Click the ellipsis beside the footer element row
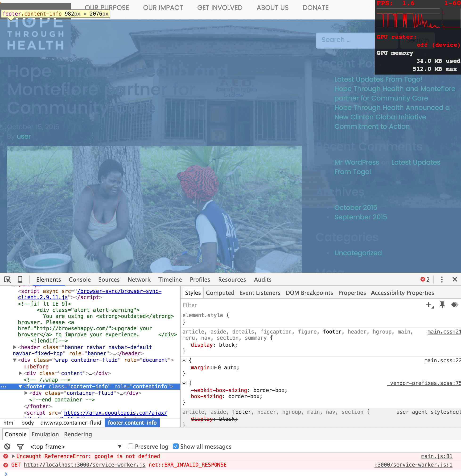This screenshot has height=476, width=461. click(x=4, y=387)
